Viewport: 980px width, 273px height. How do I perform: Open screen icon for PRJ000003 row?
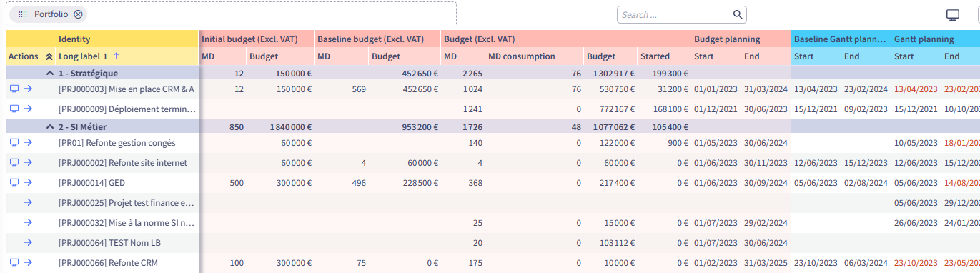pyautogui.click(x=14, y=89)
